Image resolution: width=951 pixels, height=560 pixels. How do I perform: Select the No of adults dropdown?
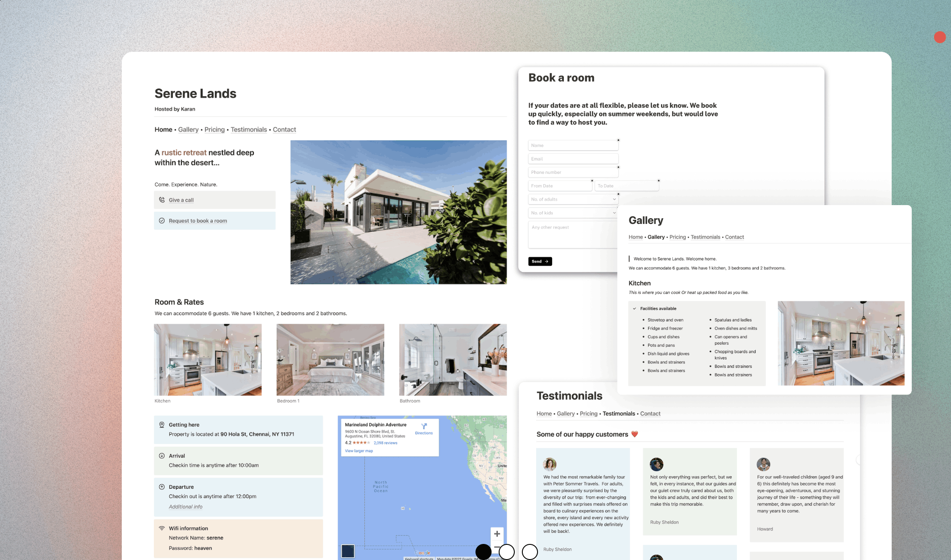[572, 199]
